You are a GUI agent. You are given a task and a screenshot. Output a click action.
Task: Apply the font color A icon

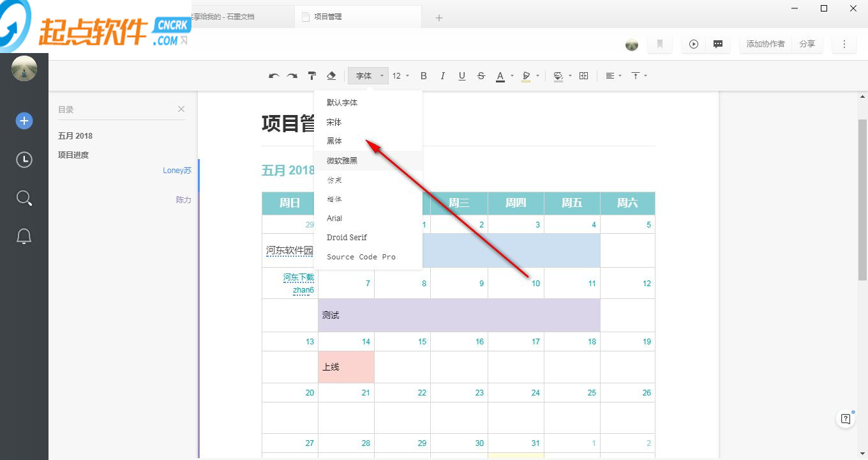click(500, 76)
